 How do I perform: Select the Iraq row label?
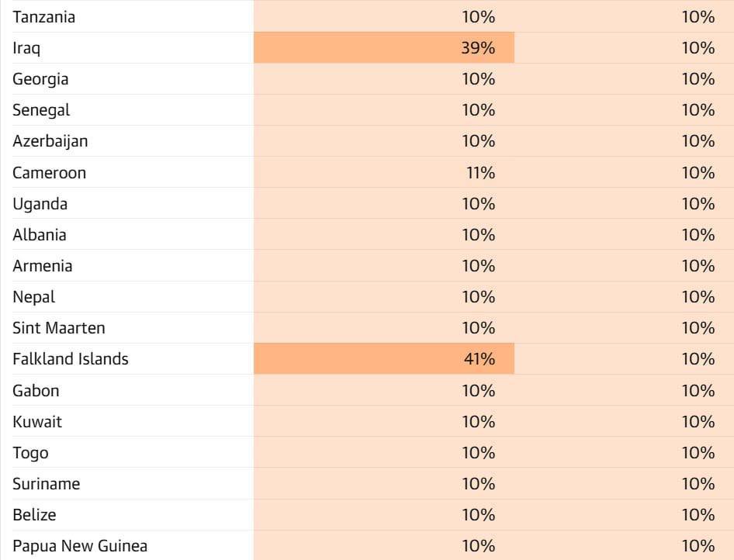[x=26, y=48]
